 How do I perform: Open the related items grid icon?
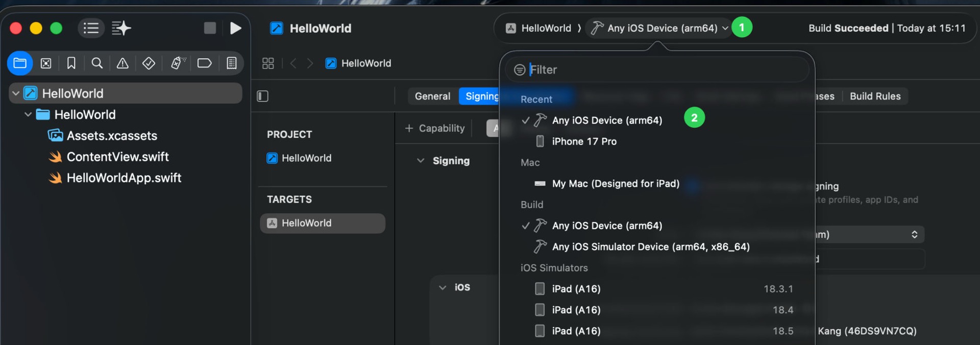[268, 63]
